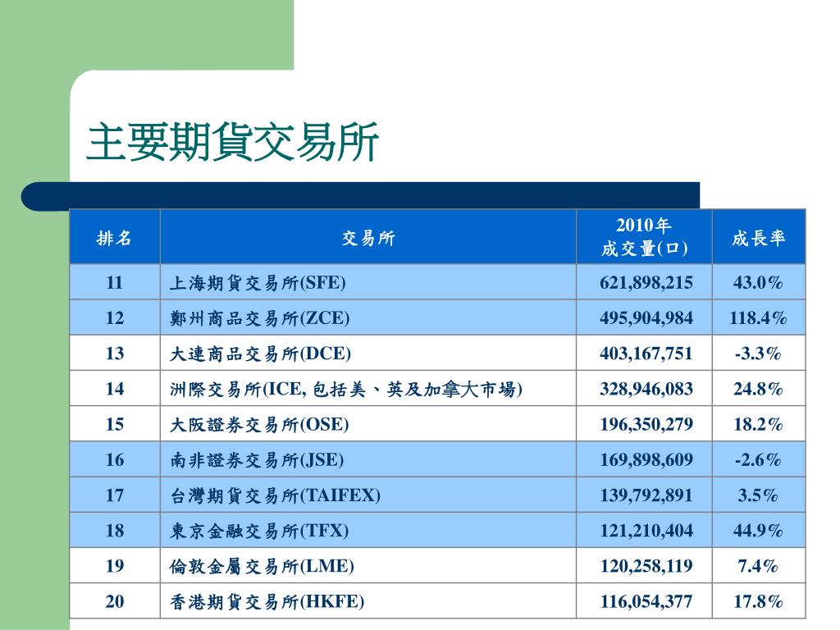
Task: Click the slide title 主要期貨交易所
Action: pyautogui.click(x=232, y=142)
